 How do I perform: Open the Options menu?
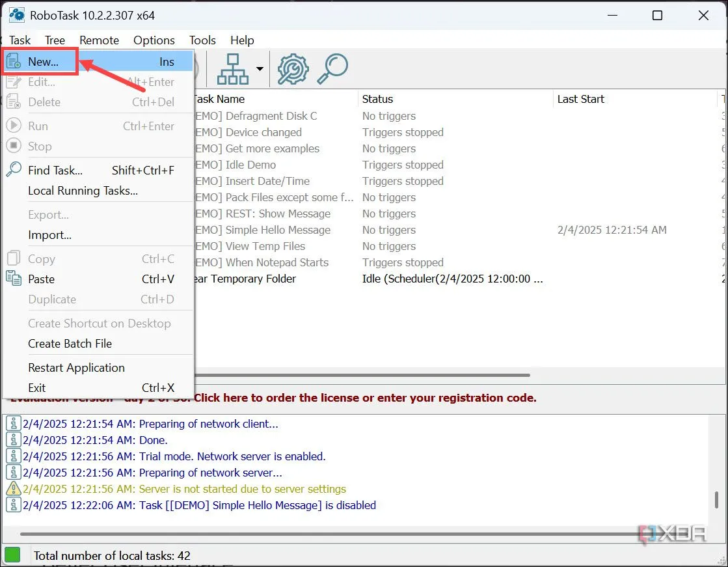click(x=154, y=40)
